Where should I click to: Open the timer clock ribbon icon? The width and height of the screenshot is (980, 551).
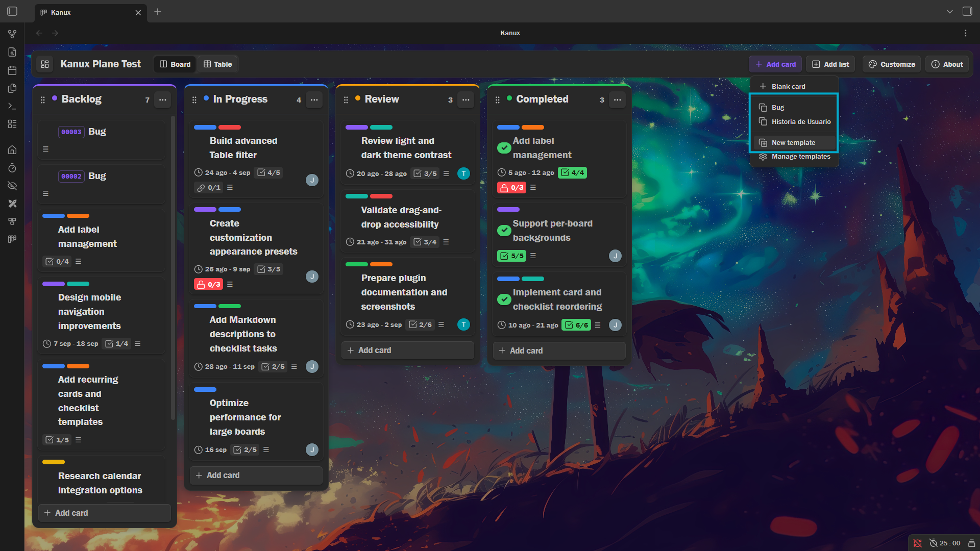click(12, 168)
